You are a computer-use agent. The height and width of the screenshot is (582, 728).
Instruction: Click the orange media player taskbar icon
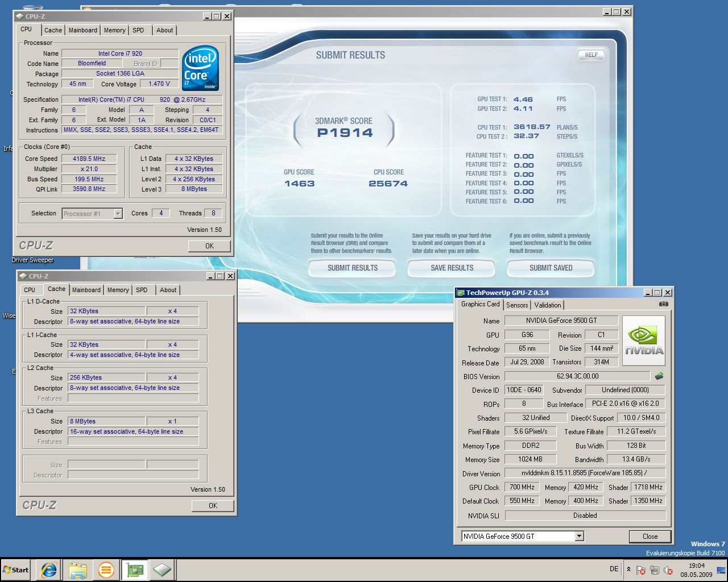[106, 569]
